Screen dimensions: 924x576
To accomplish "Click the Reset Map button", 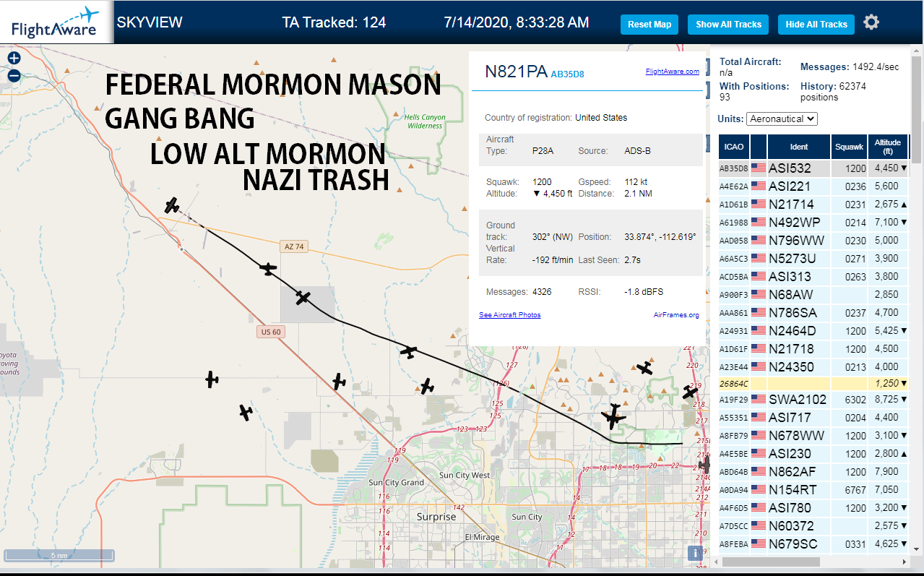I will pyautogui.click(x=649, y=25).
